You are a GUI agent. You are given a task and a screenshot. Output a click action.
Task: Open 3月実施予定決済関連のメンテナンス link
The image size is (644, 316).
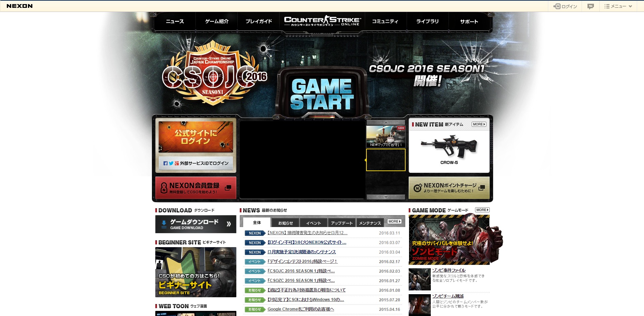coord(302,252)
